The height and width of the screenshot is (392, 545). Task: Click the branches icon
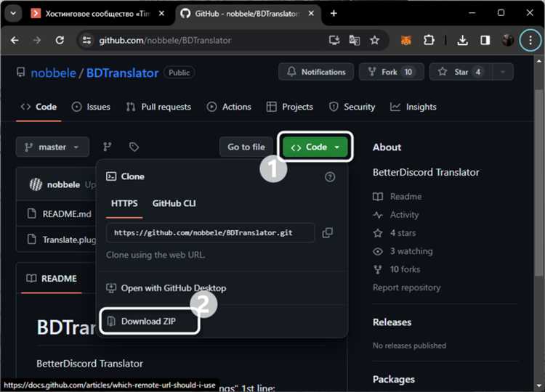[x=107, y=147]
